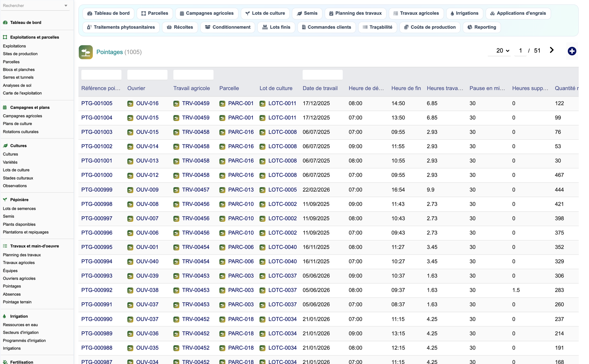Click Heures supp value 1.5 in PTG-000992 row
Viewport: 589px width, 364px height.
coord(516,290)
